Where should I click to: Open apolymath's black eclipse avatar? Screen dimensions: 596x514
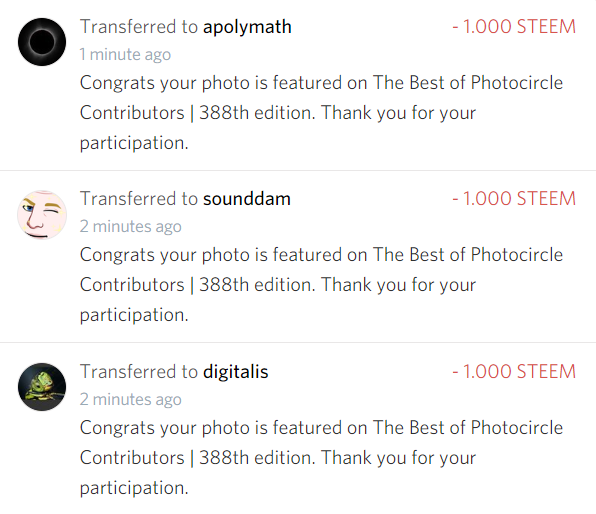[42, 42]
